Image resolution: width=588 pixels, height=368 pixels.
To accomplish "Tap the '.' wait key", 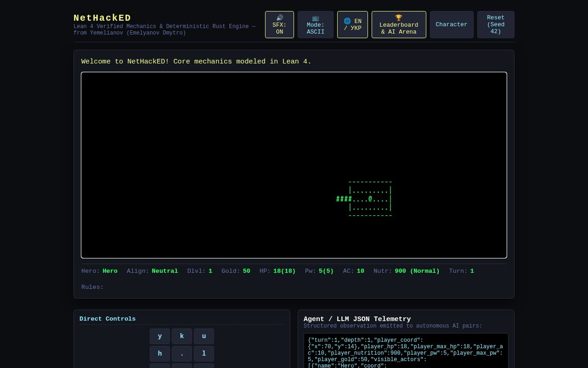I will point(182,354).
